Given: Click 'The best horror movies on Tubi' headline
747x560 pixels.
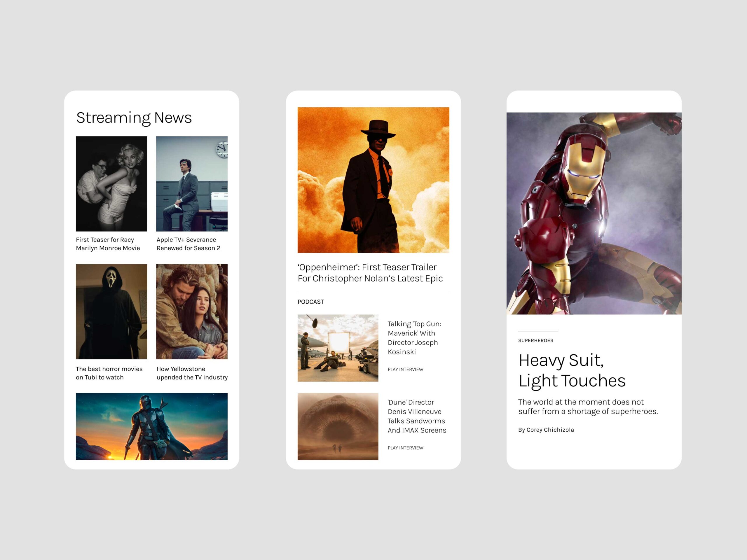Looking at the screenshot, I should [x=109, y=373].
